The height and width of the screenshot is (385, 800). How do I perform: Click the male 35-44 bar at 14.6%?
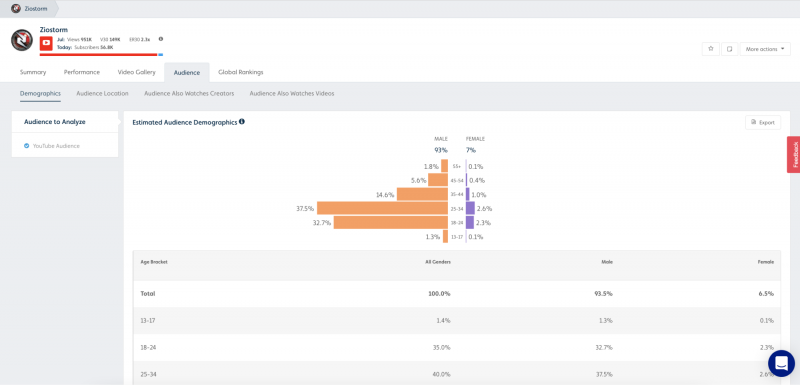tap(422, 194)
